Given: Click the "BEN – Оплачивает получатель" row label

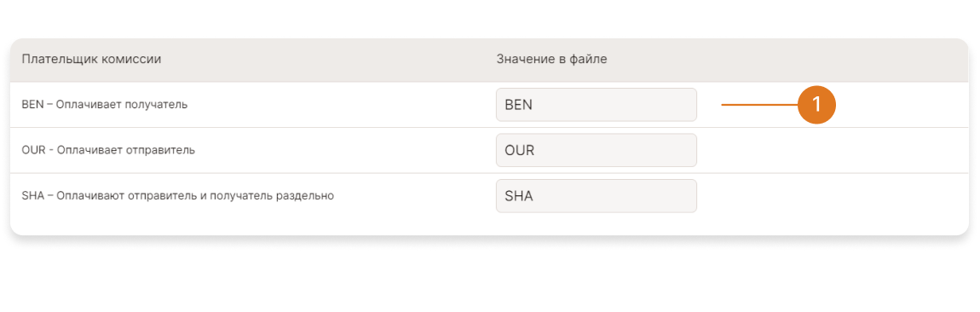Looking at the screenshot, I should point(104,104).
